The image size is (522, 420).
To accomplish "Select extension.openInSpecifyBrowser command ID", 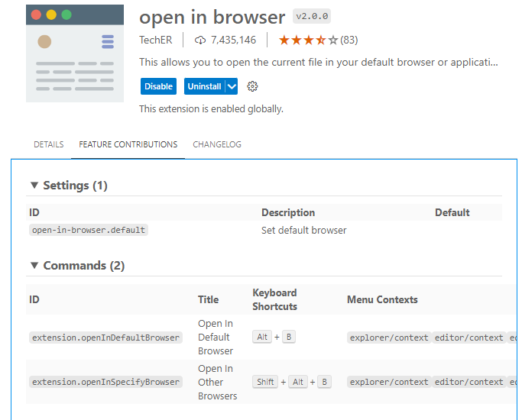I will pos(105,382).
